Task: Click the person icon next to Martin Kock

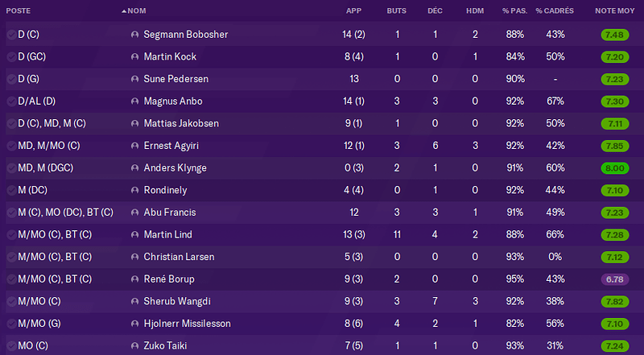Action: coord(134,56)
